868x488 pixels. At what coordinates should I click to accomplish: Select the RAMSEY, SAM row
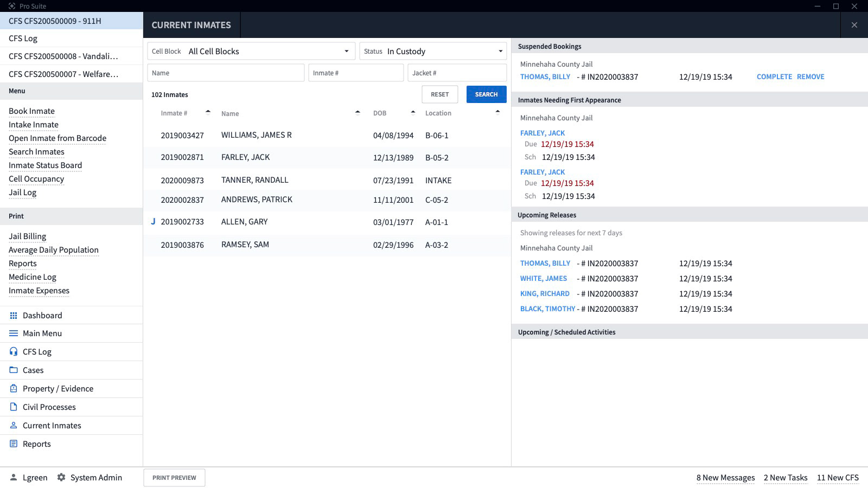click(x=327, y=245)
